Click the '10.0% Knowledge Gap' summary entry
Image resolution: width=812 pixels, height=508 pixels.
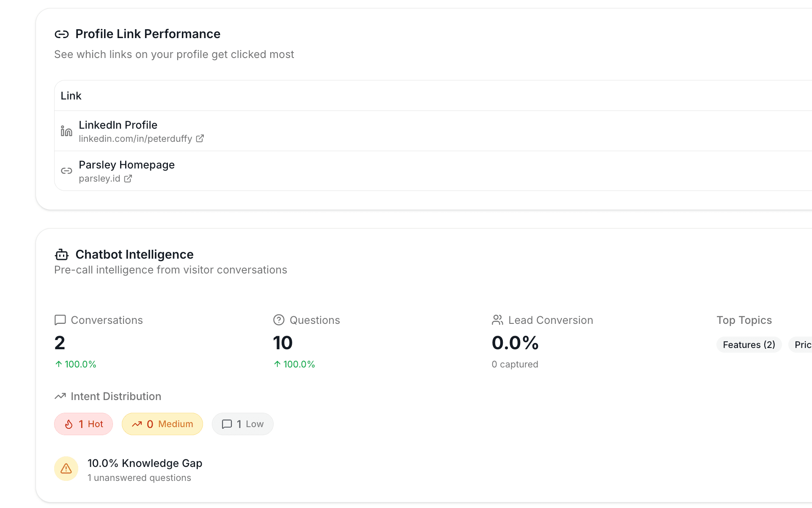pos(145,463)
